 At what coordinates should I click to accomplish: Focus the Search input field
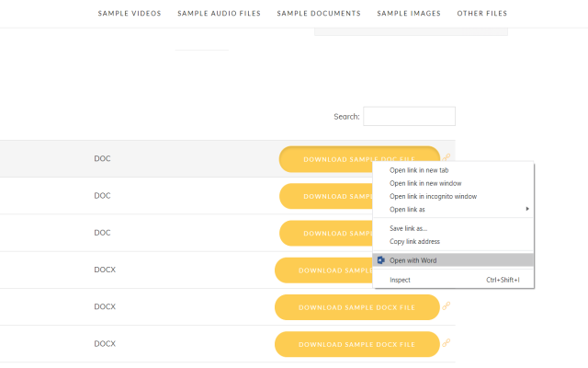pos(409,116)
